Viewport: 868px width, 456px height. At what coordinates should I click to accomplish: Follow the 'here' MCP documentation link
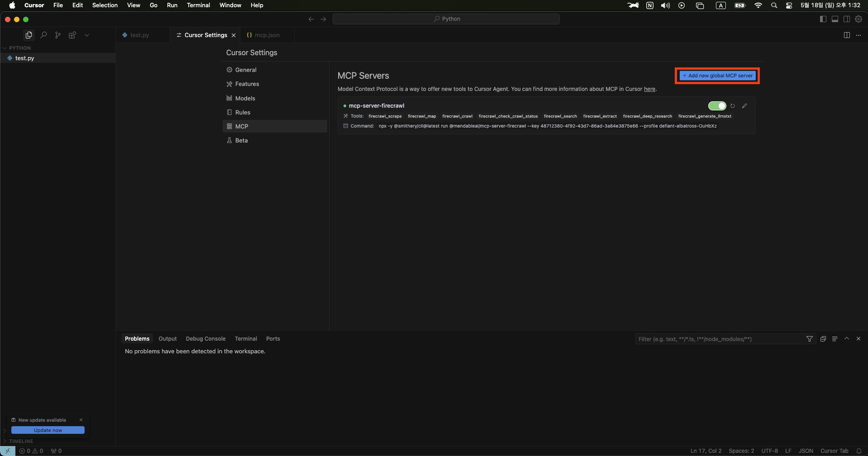point(649,89)
